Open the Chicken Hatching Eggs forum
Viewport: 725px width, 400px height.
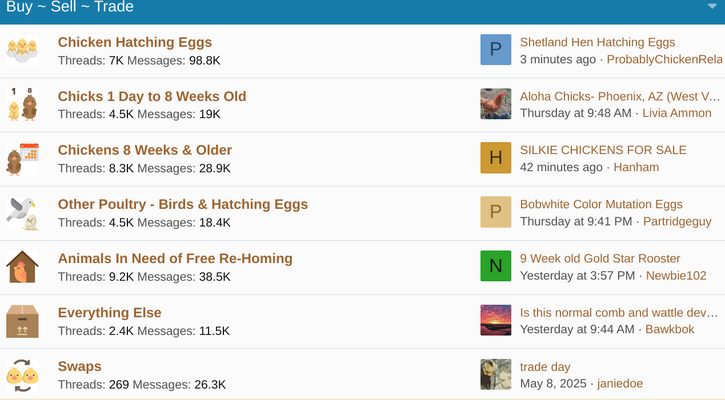point(135,42)
